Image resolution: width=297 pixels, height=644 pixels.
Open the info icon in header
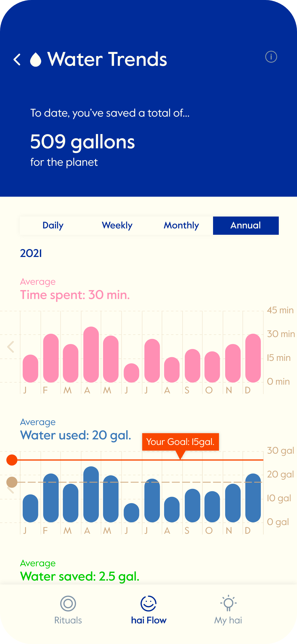(271, 57)
